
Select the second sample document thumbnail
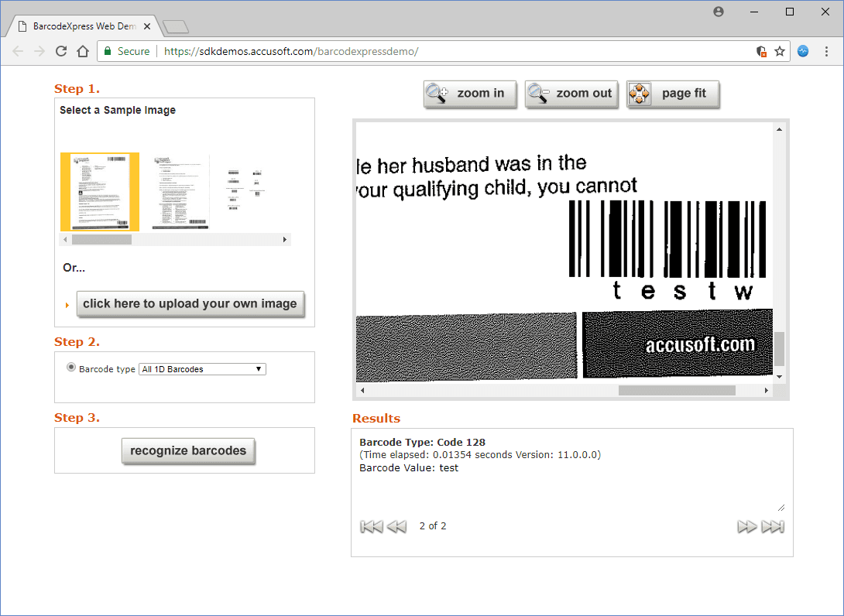[180, 193]
